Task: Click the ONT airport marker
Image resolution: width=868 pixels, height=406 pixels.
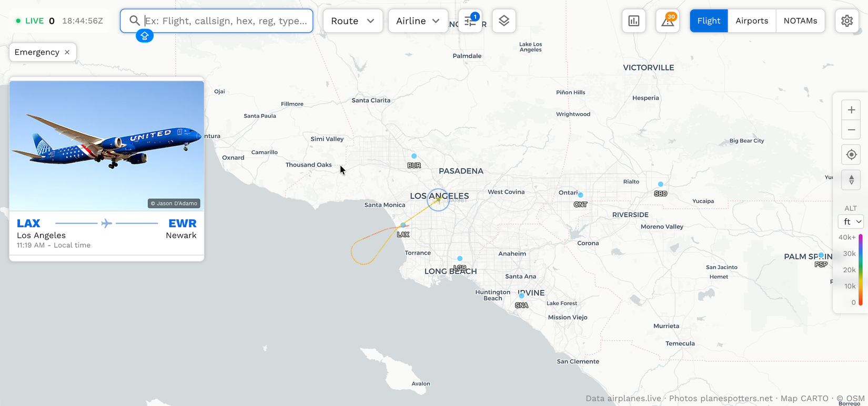Action: pos(580,195)
